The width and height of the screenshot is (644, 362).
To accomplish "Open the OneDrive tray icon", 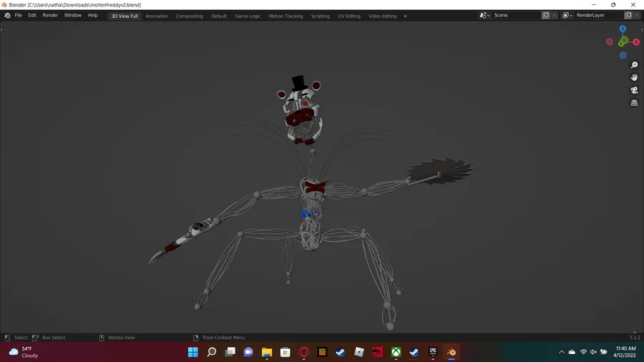I will [572, 352].
